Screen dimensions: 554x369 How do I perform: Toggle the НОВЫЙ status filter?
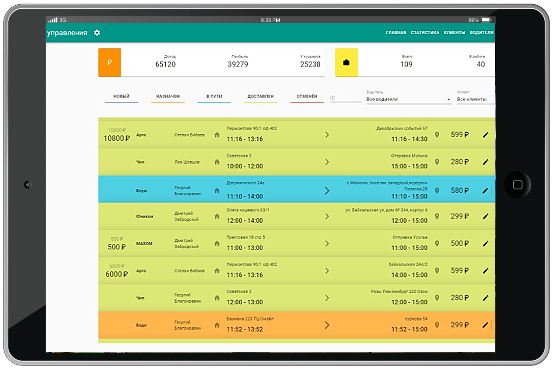[121, 96]
